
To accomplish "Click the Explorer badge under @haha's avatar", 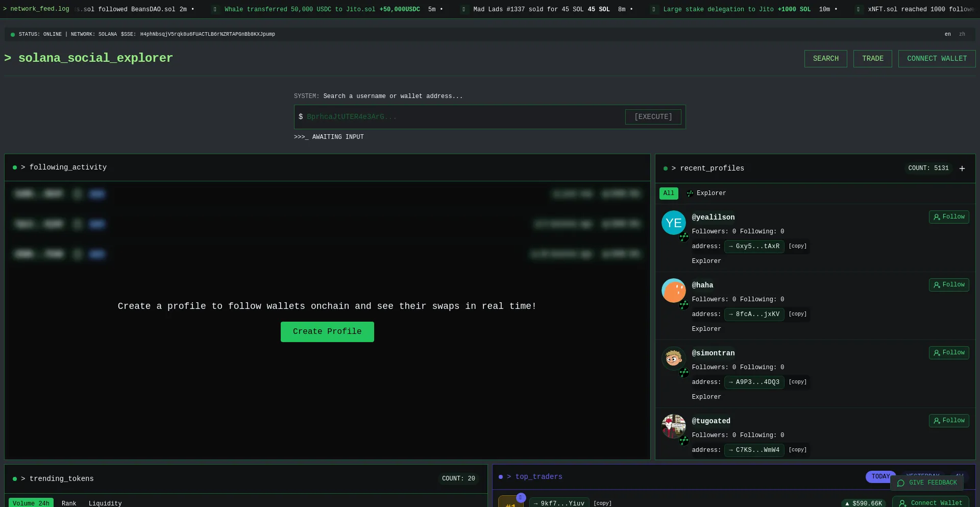I will 684,305.
